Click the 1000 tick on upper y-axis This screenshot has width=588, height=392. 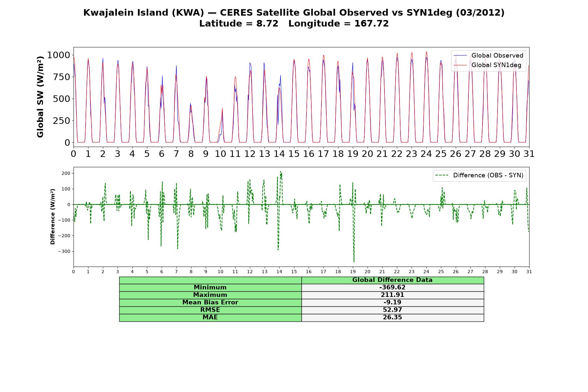click(58, 55)
